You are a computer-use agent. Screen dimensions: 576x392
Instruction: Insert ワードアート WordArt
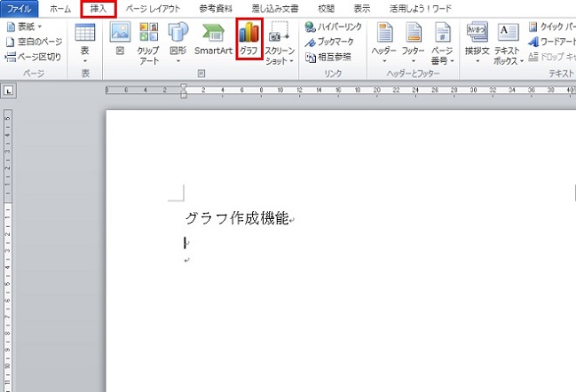click(x=551, y=42)
